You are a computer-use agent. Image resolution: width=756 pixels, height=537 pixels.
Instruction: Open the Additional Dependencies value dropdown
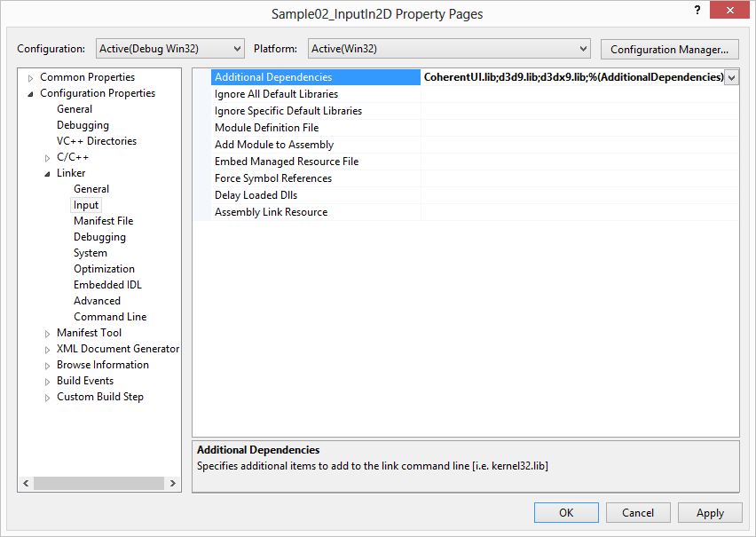click(730, 77)
